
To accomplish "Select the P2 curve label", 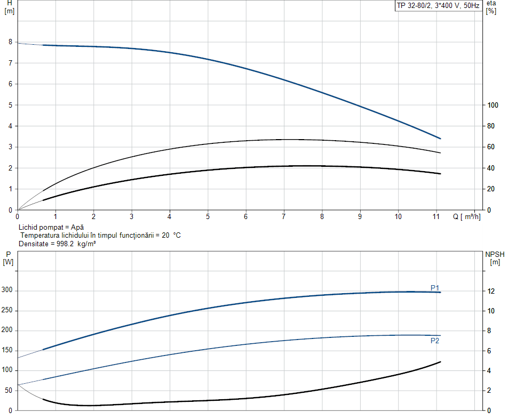I will [x=435, y=341].
